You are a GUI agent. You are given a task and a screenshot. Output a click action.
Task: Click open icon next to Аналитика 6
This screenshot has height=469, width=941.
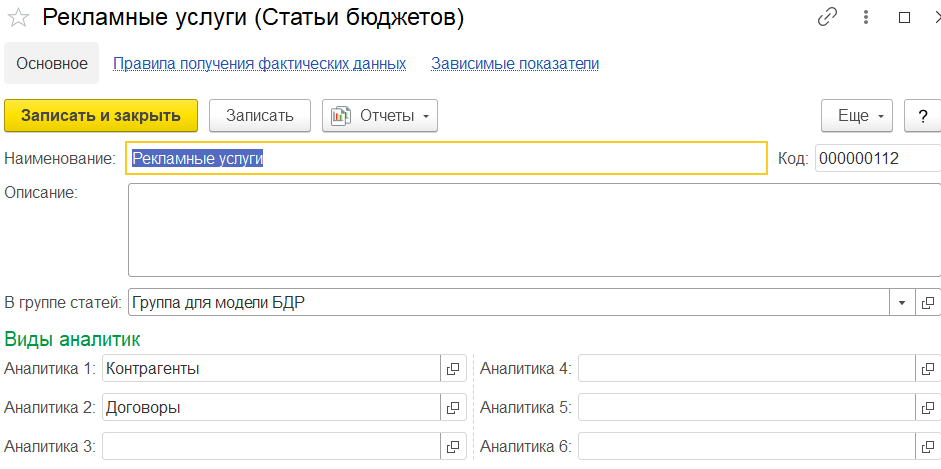pyautogui.click(x=928, y=447)
